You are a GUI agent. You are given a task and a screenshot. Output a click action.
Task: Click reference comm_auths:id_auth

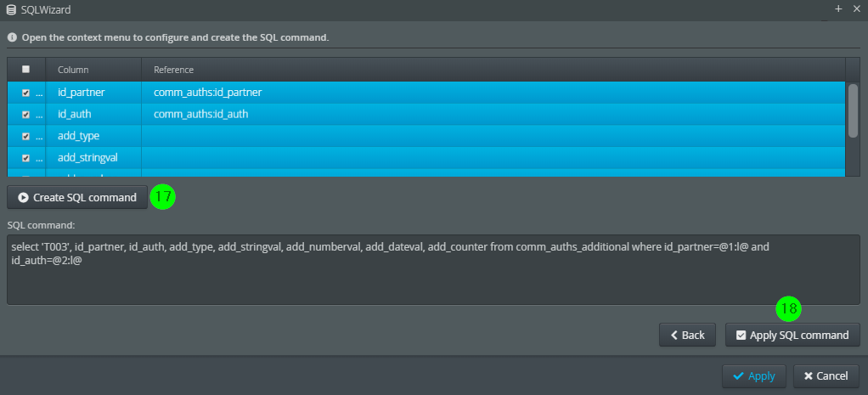tap(201, 114)
